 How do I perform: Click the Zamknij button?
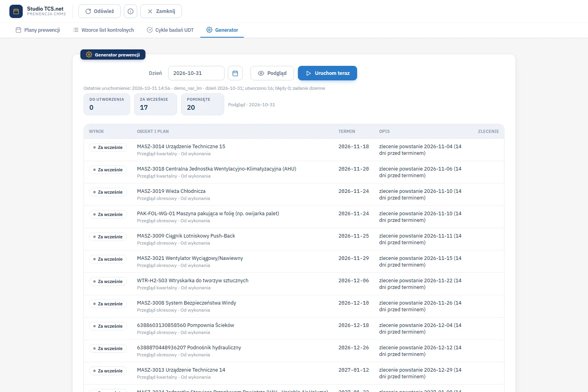(x=161, y=11)
